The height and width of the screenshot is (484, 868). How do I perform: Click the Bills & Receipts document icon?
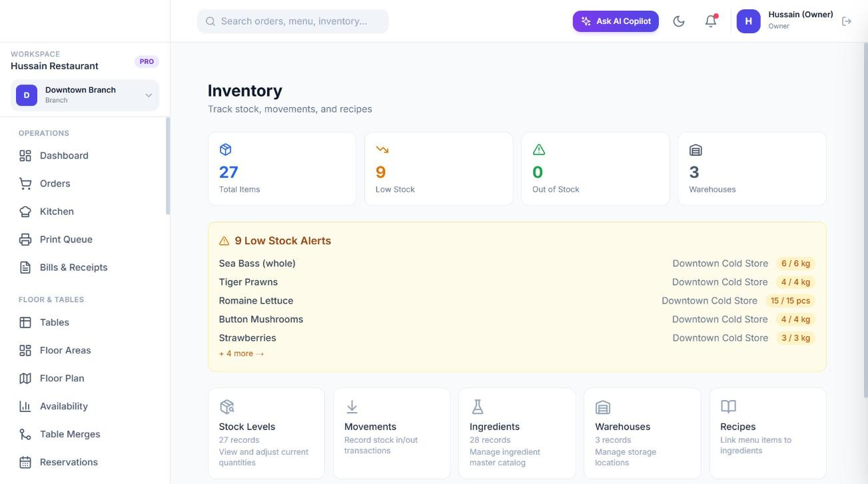click(25, 268)
